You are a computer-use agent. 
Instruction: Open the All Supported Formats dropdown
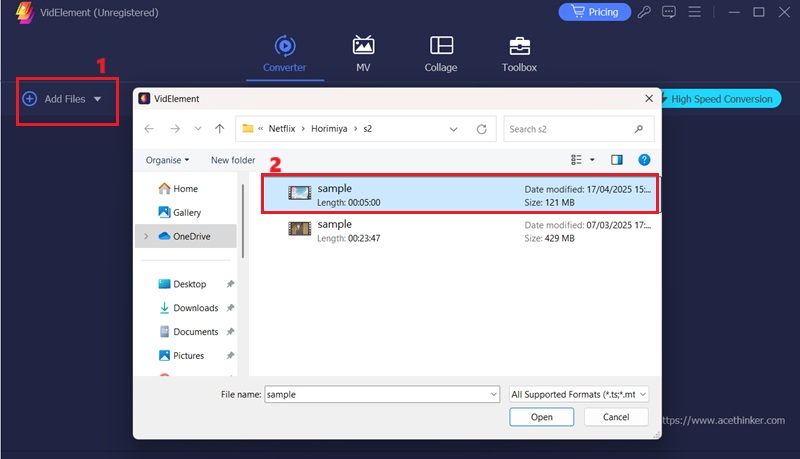coord(579,394)
